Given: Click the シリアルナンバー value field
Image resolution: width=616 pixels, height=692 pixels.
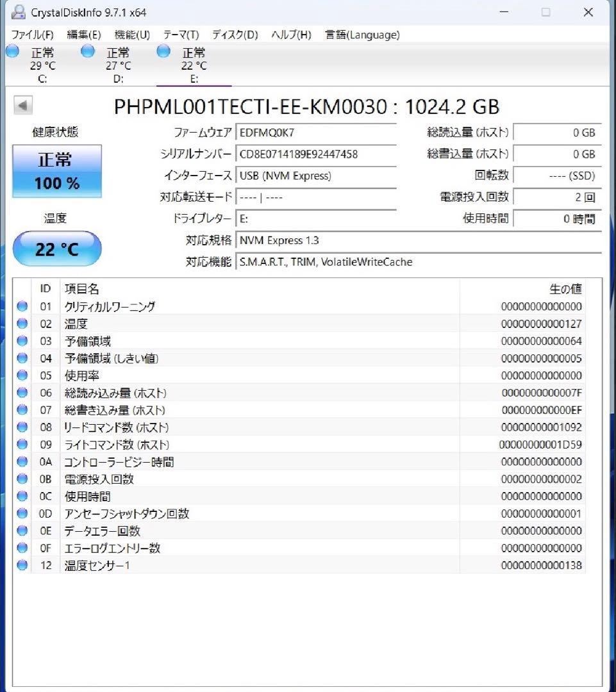Looking at the screenshot, I should [316, 154].
